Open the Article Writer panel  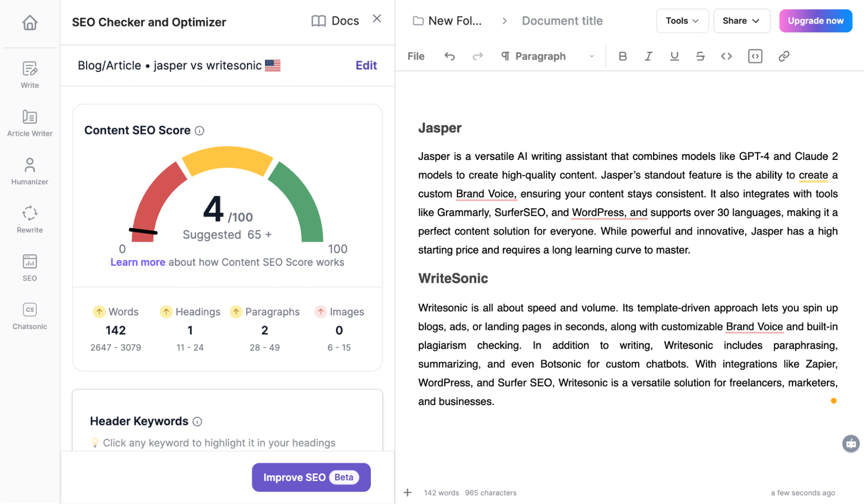pos(29,122)
